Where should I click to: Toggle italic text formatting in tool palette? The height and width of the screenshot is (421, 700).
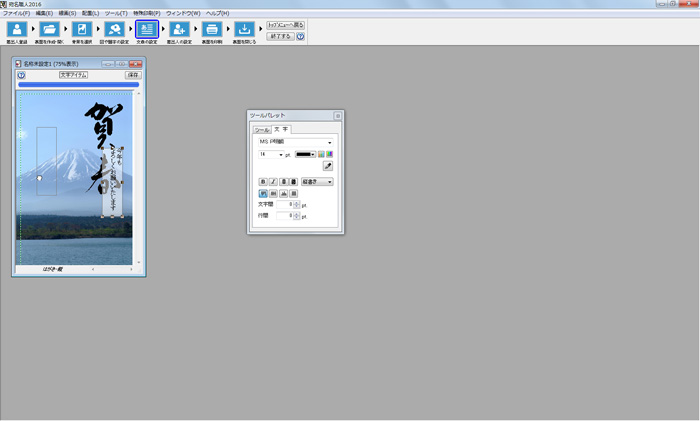[x=274, y=182]
